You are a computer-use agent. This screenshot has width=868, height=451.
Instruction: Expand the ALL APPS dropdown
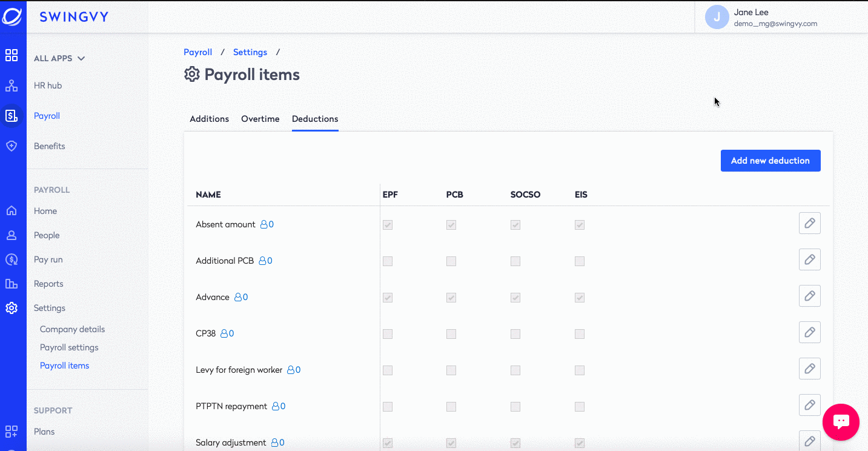(x=59, y=58)
